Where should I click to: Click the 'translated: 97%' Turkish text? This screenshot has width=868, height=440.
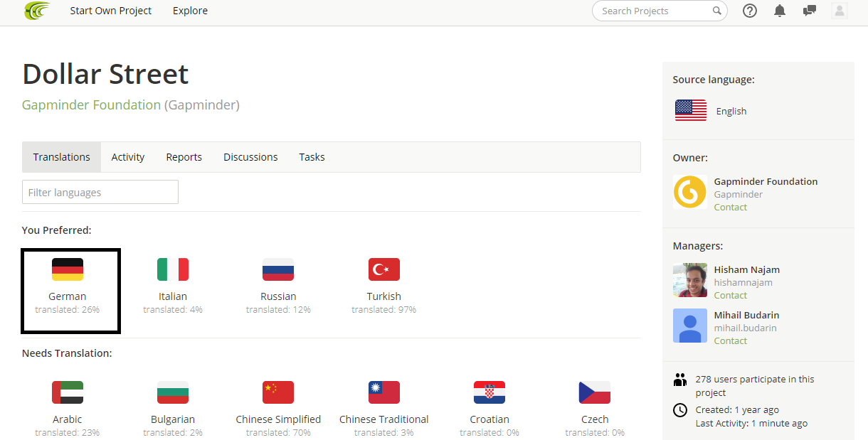(384, 310)
